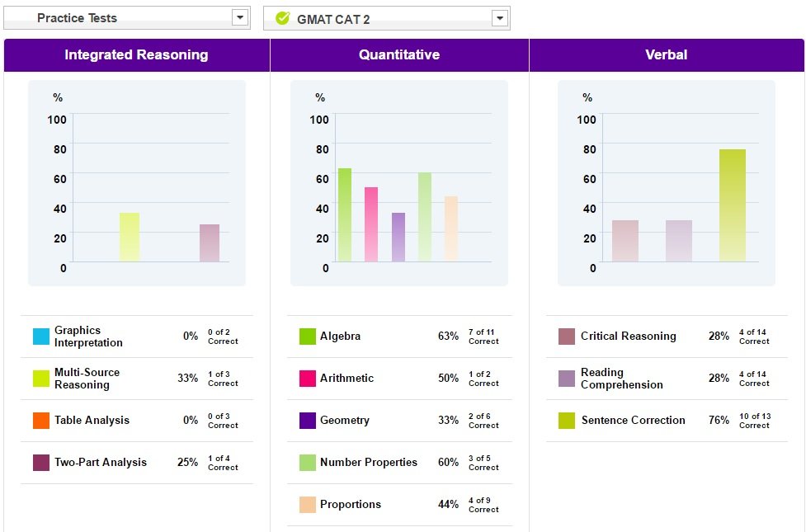The width and height of the screenshot is (806, 532).
Task: Open the Practice Tests dropdown arrow
Action: point(239,17)
